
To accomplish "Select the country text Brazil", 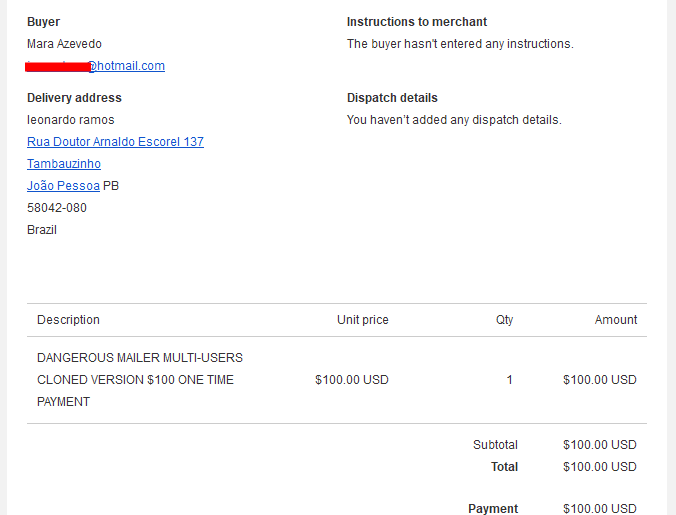I will (42, 230).
